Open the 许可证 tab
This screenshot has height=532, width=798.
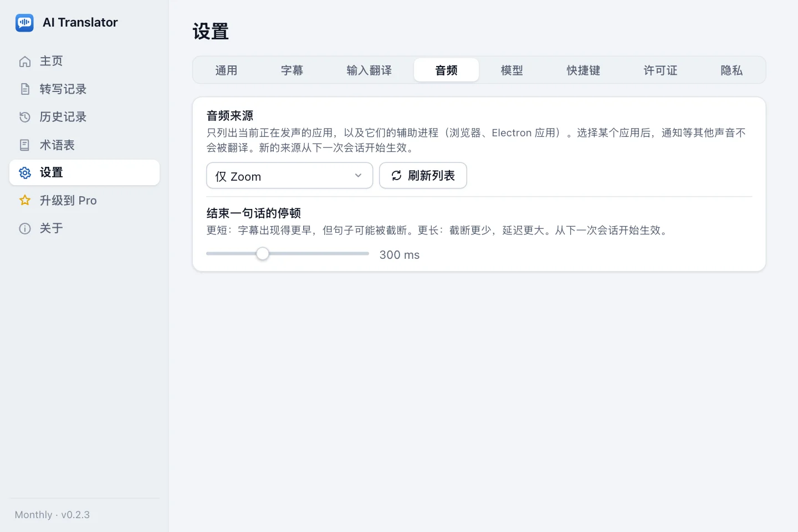tap(661, 70)
